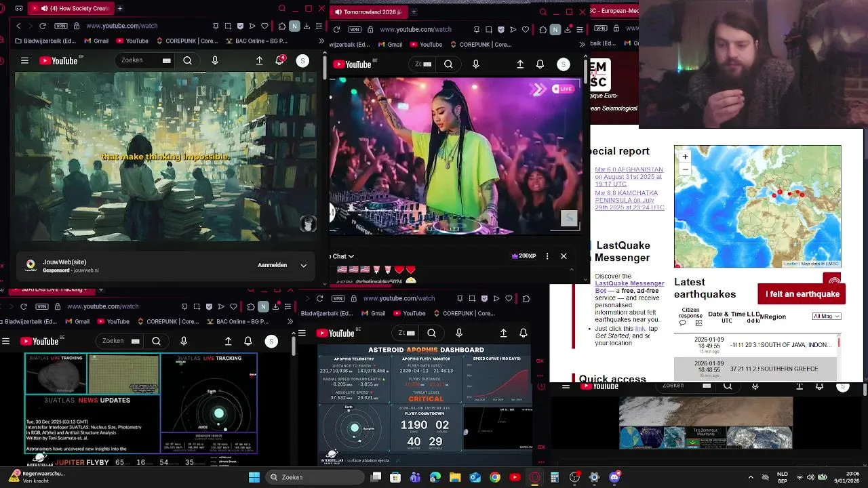Open send-flow arrow icon in Tomorrowland window
This screenshot has height=488, width=868.
(x=513, y=29)
